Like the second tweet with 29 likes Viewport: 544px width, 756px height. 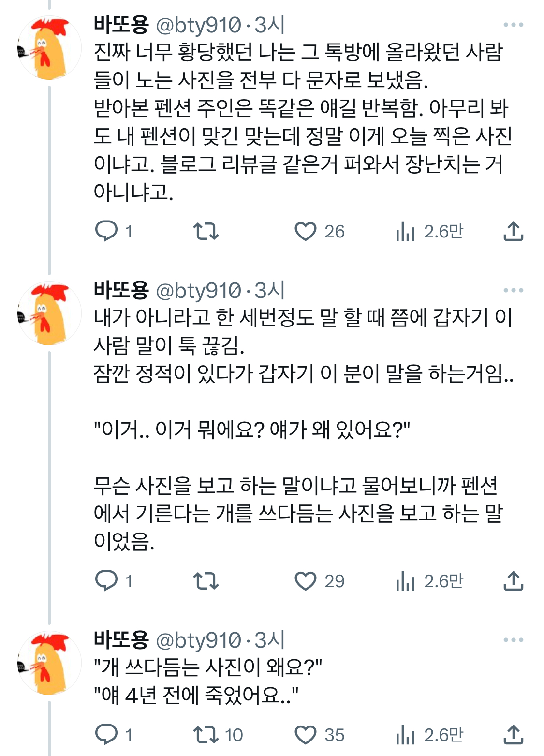pos(306,580)
